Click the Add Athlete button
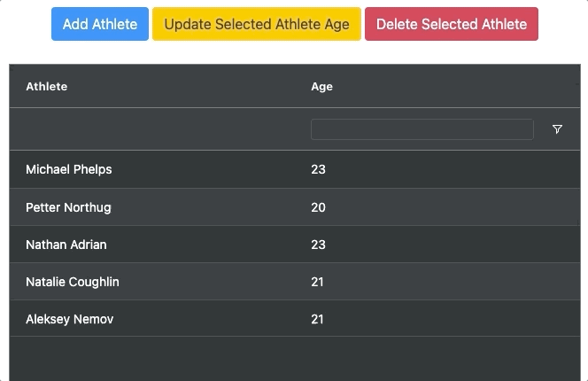Image resolution: width=588 pixels, height=381 pixels. click(x=99, y=24)
